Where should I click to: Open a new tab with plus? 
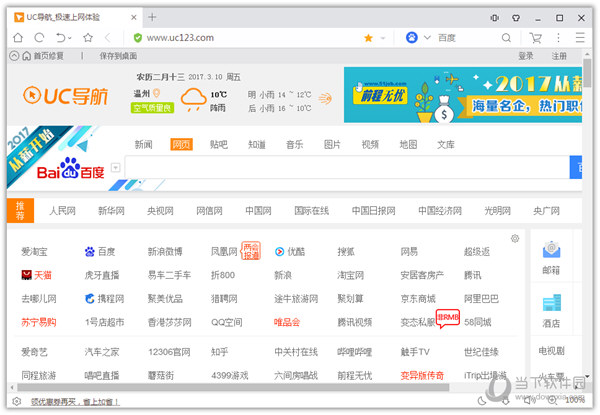tap(152, 17)
